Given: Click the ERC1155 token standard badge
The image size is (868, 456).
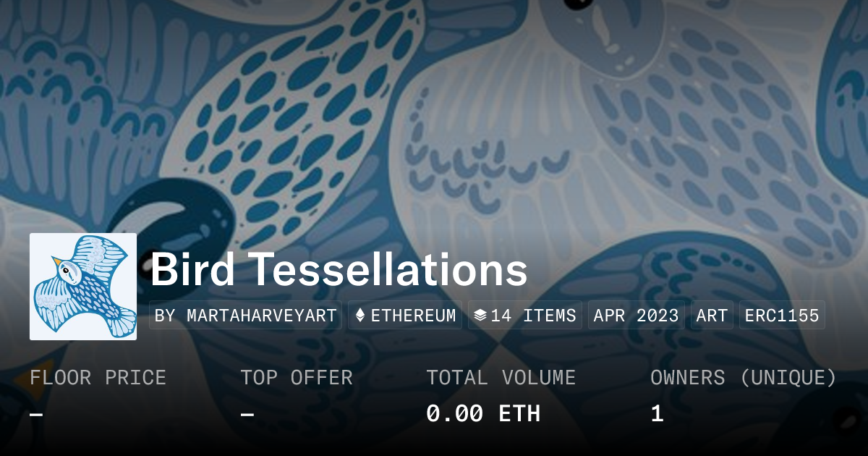Looking at the screenshot, I should 784,316.
